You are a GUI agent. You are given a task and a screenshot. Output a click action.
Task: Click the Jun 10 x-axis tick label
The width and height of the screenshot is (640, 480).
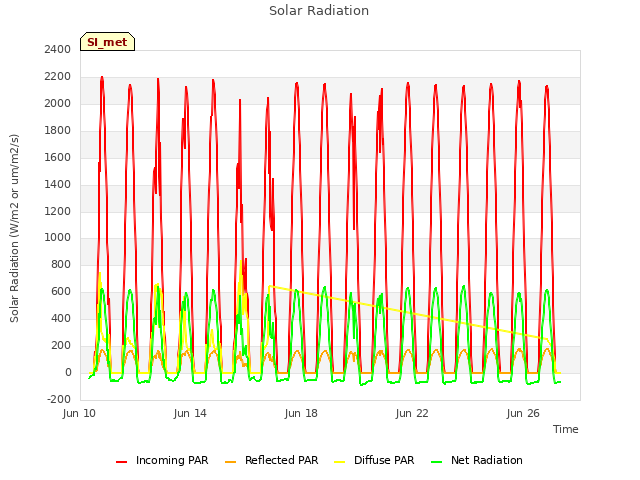(x=79, y=413)
